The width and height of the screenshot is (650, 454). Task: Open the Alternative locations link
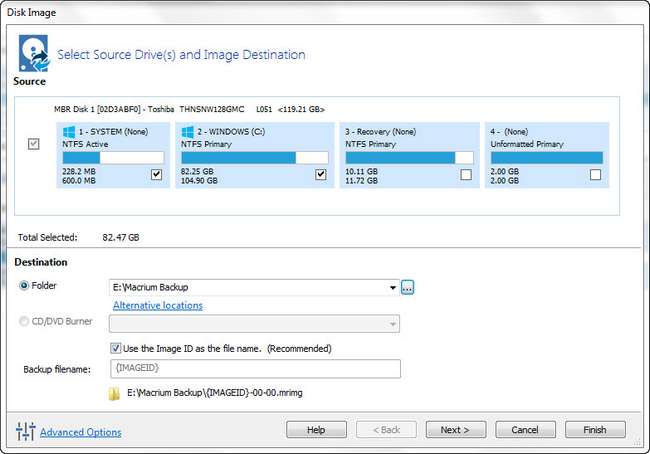click(157, 305)
